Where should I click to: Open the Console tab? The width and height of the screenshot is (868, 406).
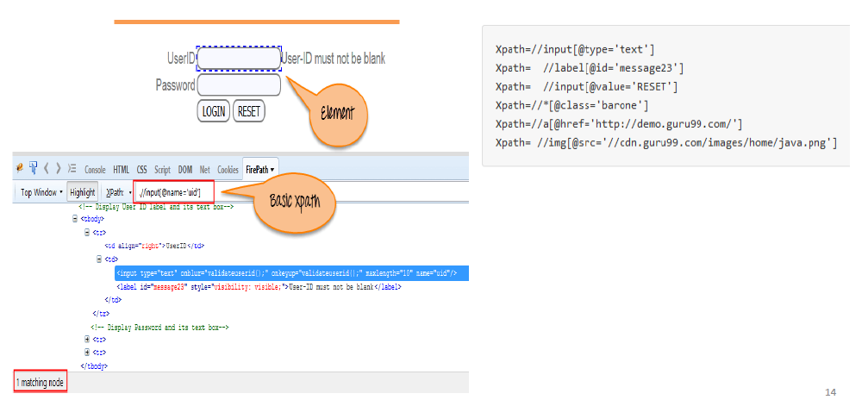click(95, 170)
